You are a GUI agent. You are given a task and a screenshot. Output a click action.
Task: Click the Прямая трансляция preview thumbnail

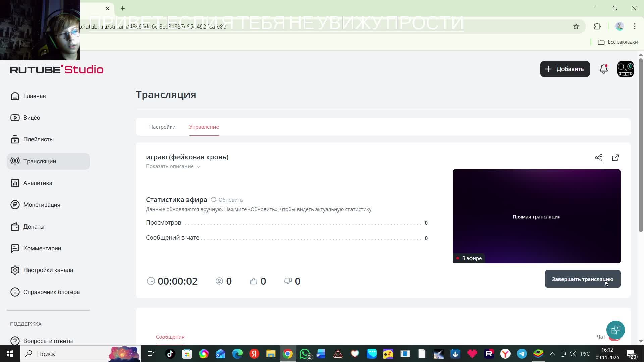coord(536,216)
